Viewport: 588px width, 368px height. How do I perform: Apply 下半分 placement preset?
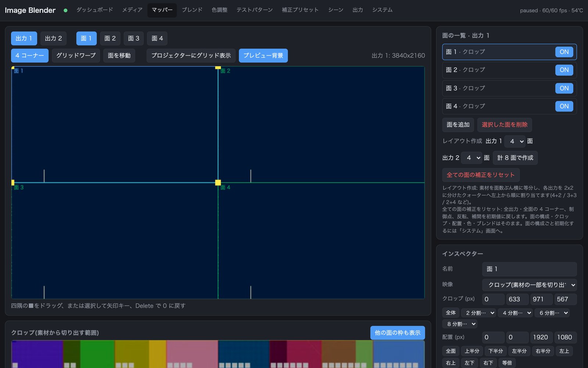tap(496, 351)
